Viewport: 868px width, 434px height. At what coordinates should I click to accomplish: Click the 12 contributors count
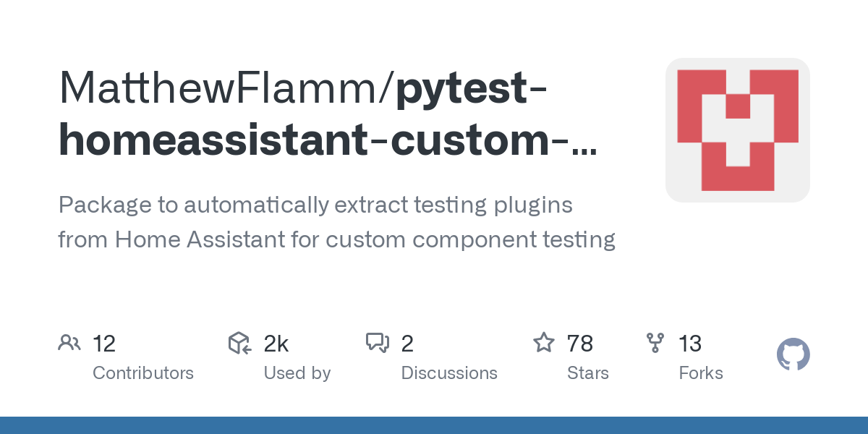click(x=104, y=344)
